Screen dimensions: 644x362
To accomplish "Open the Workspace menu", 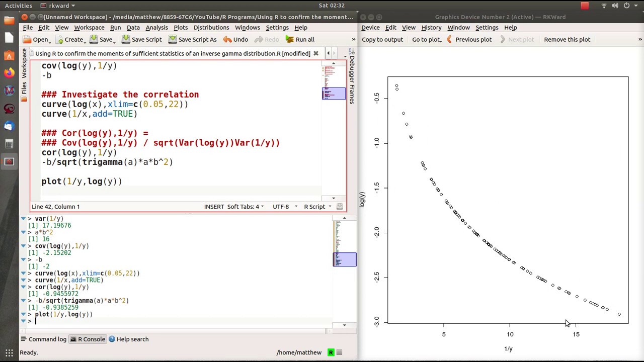I will tap(89, 28).
